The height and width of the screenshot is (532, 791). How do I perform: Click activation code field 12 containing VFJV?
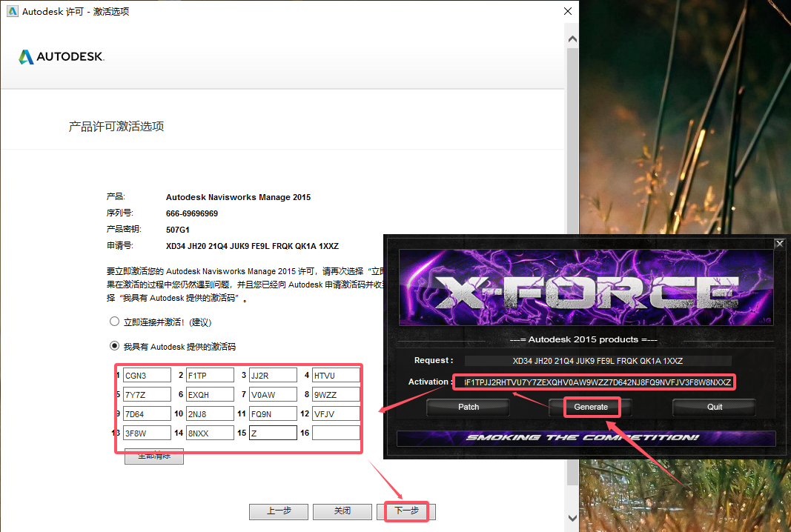click(x=336, y=414)
